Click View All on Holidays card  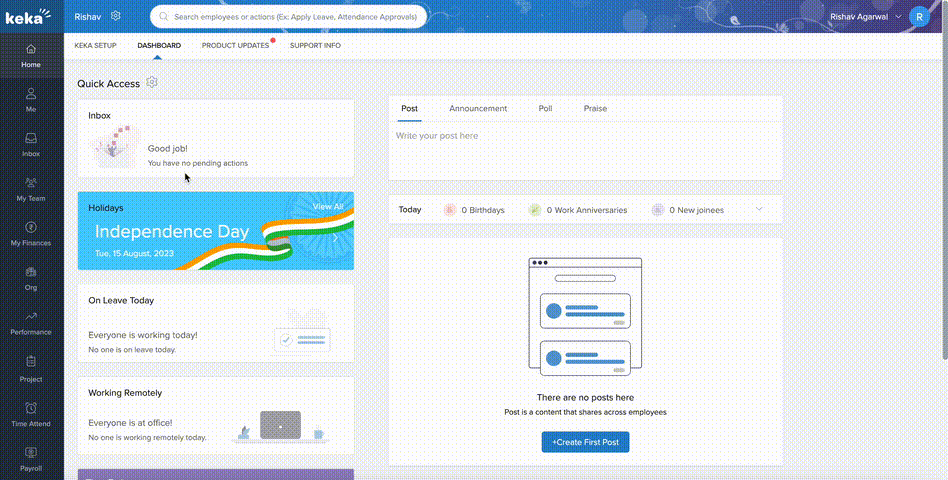point(327,206)
